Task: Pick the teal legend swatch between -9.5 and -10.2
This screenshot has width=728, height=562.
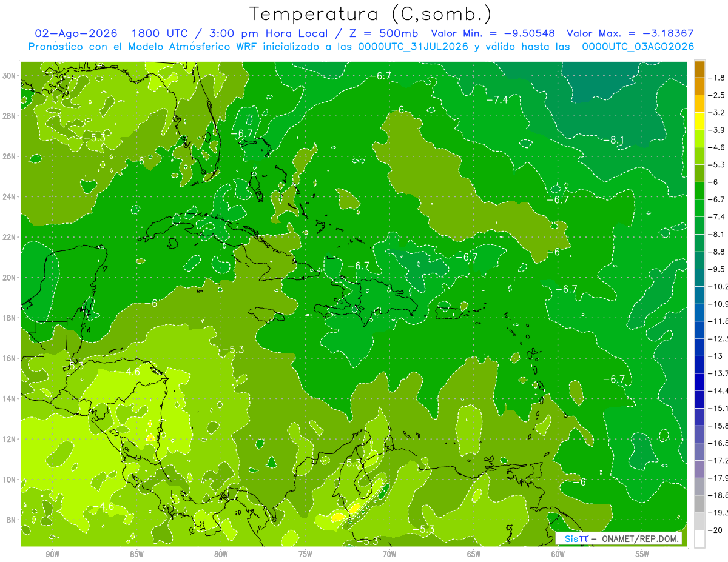Action: point(699,278)
